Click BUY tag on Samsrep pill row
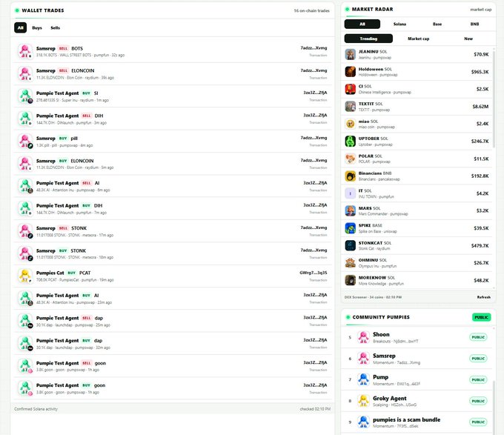504x435 pixels. (x=63, y=139)
